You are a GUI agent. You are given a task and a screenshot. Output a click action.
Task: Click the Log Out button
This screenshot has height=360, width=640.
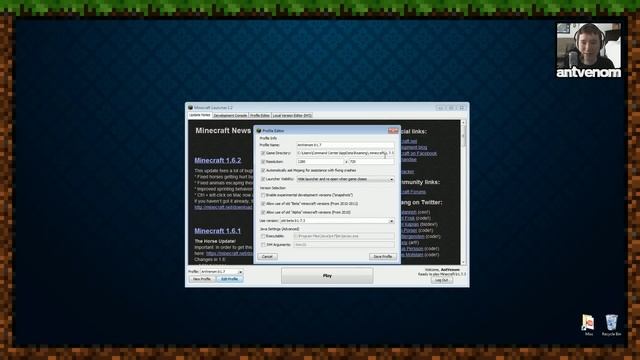coord(442,280)
